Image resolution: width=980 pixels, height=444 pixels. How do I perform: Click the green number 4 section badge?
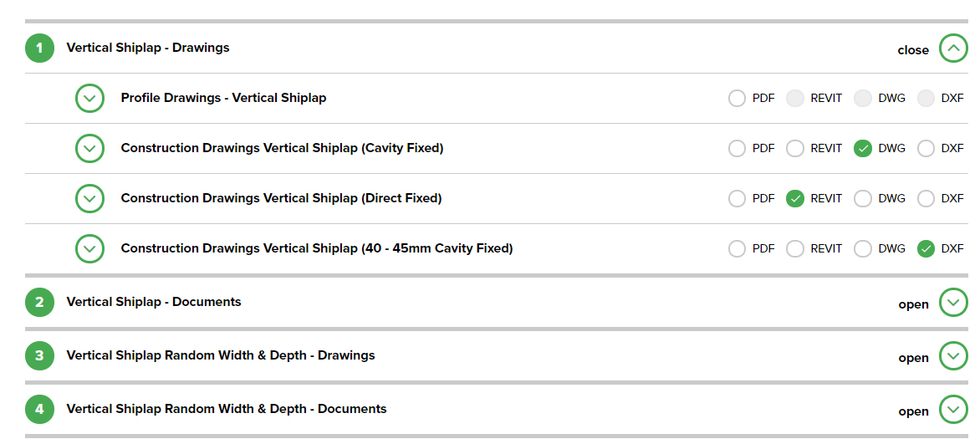click(x=39, y=410)
